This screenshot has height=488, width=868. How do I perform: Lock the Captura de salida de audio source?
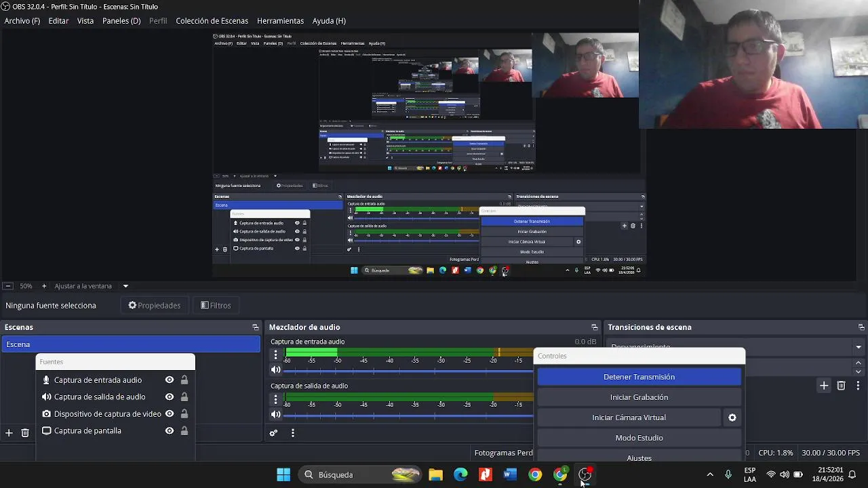click(184, 397)
